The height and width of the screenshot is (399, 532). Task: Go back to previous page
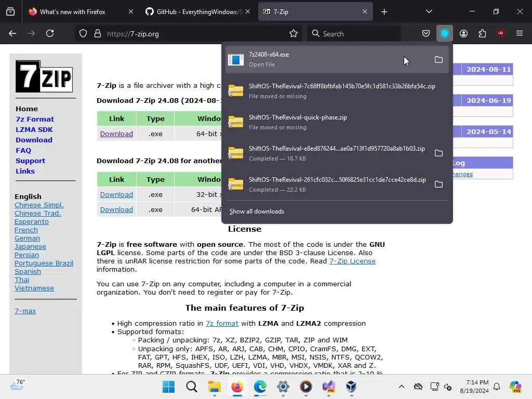12,33
